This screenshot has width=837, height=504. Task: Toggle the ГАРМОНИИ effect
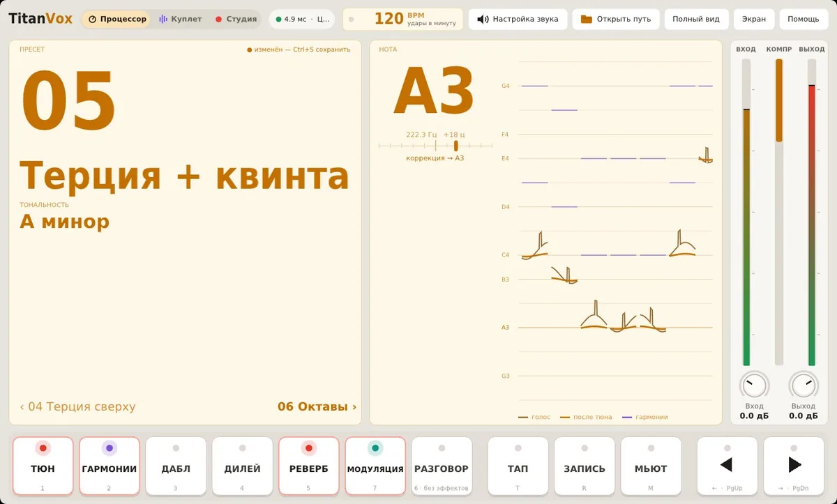point(109,466)
